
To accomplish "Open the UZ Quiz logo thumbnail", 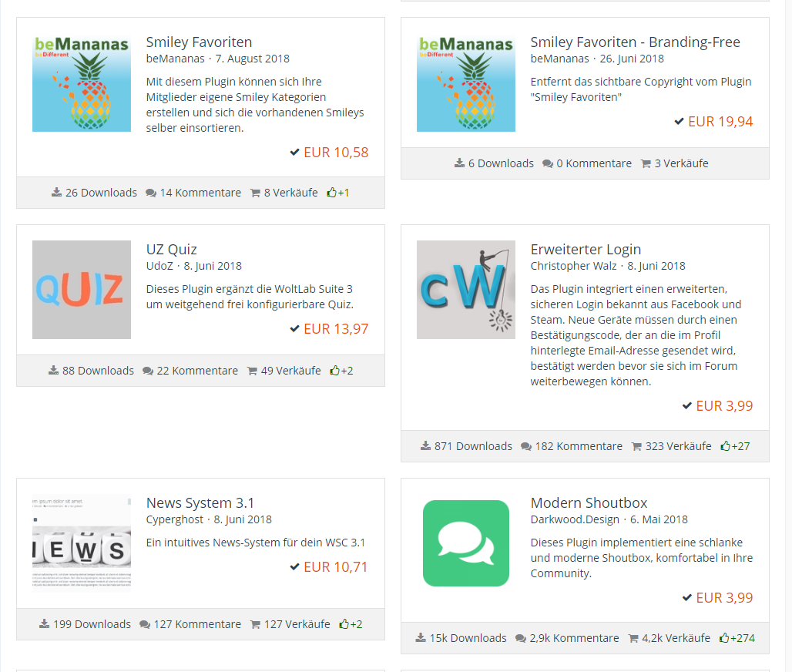I will pos(82,290).
